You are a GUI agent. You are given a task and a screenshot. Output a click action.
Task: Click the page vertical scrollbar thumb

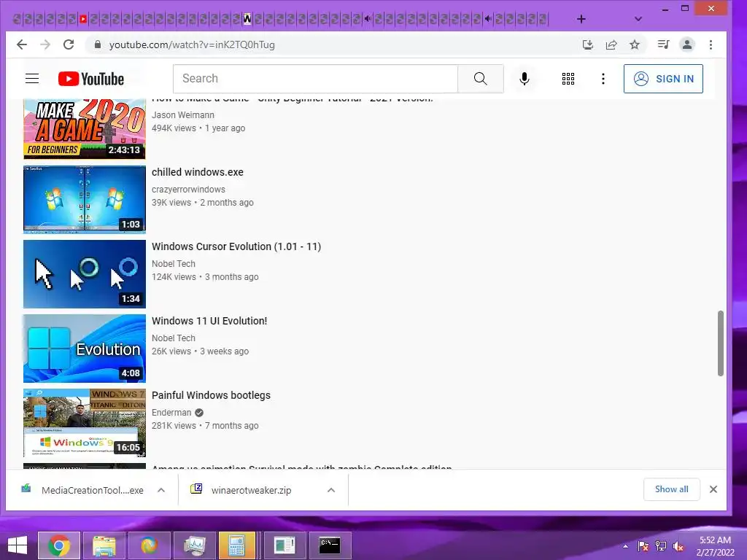(720, 343)
